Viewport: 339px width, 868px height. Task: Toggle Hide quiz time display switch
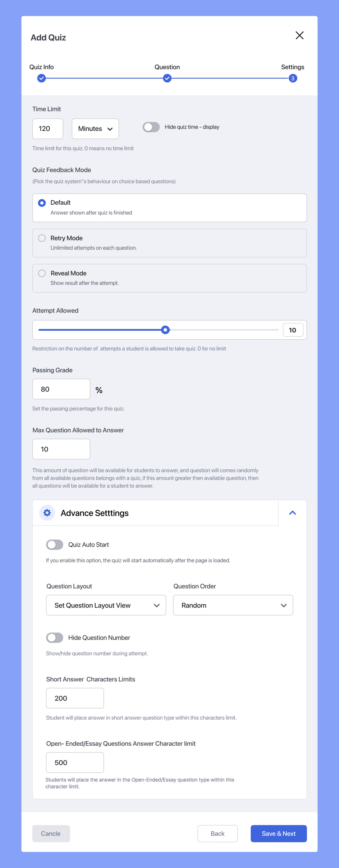coord(151,127)
